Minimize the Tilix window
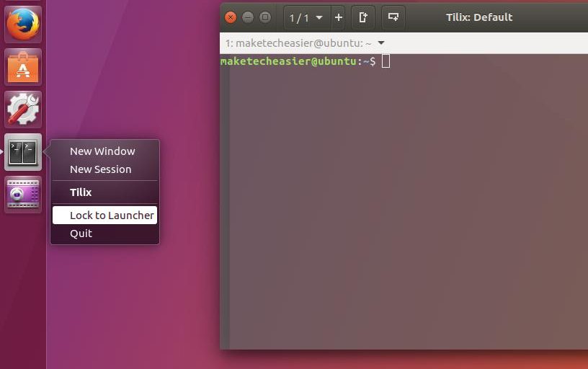 pyautogui.click(x=247, y=17)
